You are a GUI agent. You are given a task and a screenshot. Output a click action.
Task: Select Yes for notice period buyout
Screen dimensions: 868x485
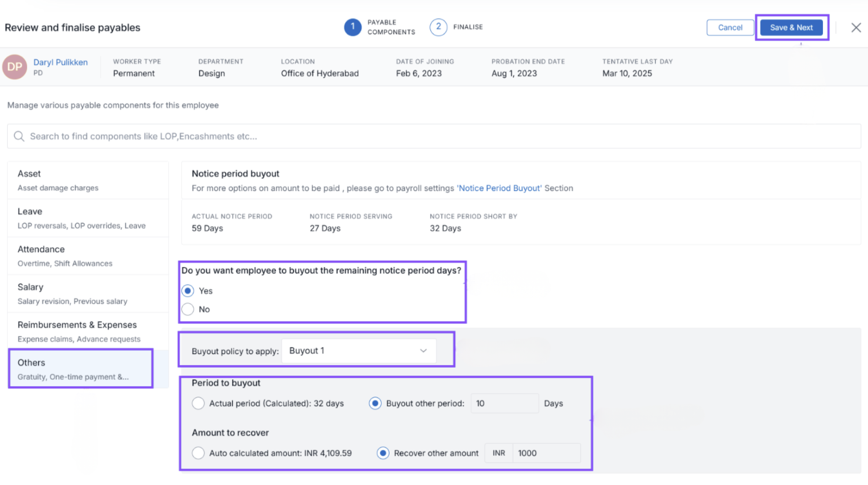[188, 291]
